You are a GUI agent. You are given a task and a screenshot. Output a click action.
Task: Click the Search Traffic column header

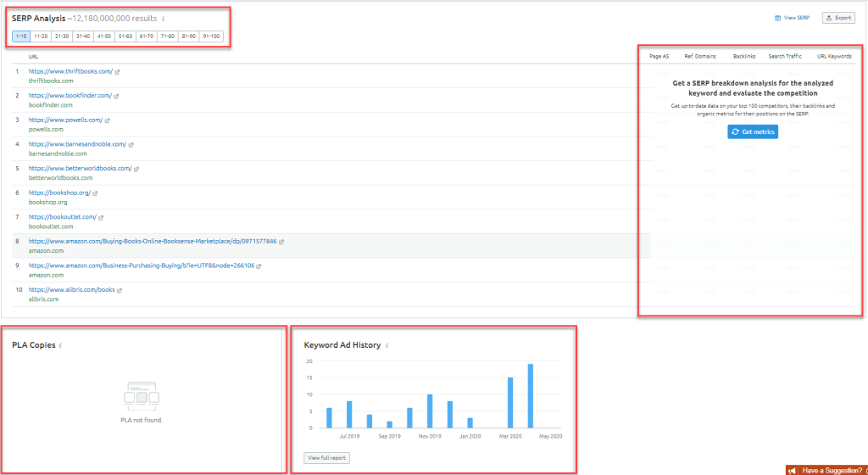[x=785, y=56]
